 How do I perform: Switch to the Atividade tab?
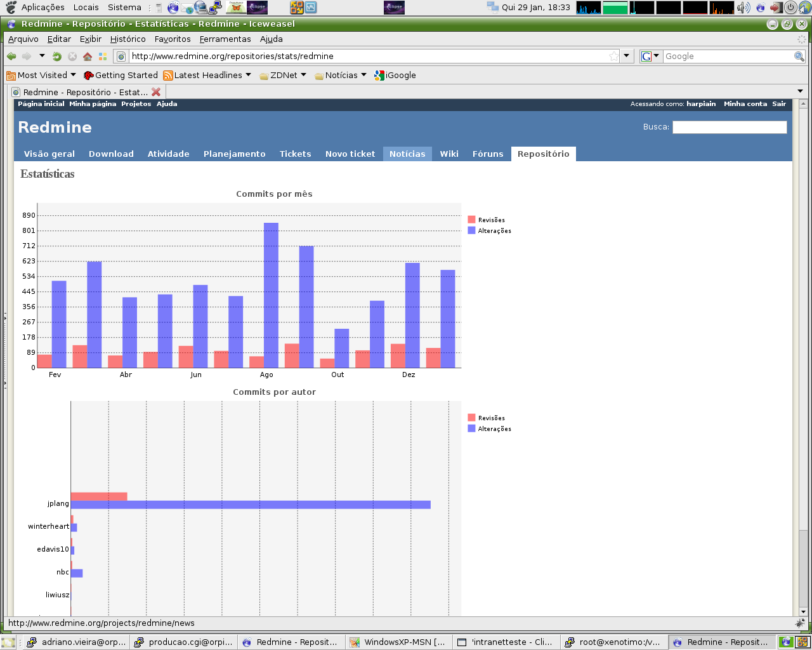click(168, 154)
